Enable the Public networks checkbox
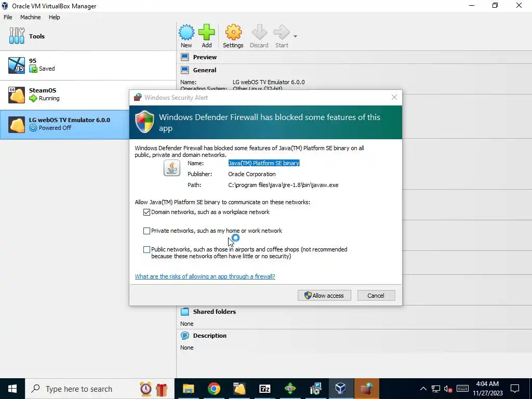Screen dimensions: 532x399 tap(147, 249)
